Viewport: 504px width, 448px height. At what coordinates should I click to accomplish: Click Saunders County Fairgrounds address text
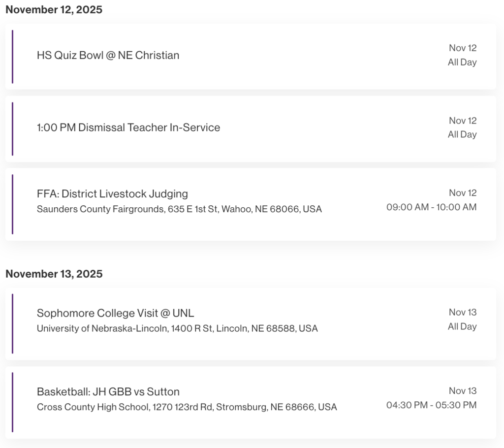coord(179,209)
